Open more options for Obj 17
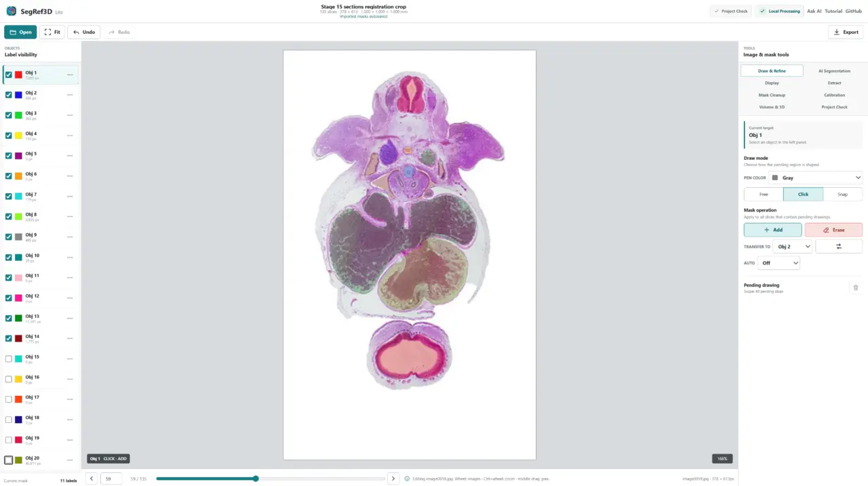This screenshot has width=868, height=486. point(70,399)
